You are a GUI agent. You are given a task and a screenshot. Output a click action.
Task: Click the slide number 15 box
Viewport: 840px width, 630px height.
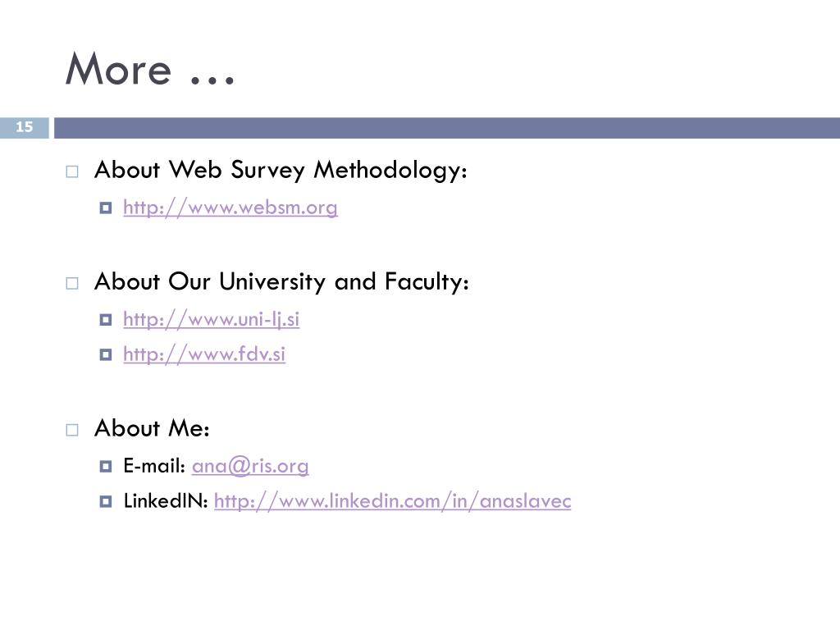point(24,127)
